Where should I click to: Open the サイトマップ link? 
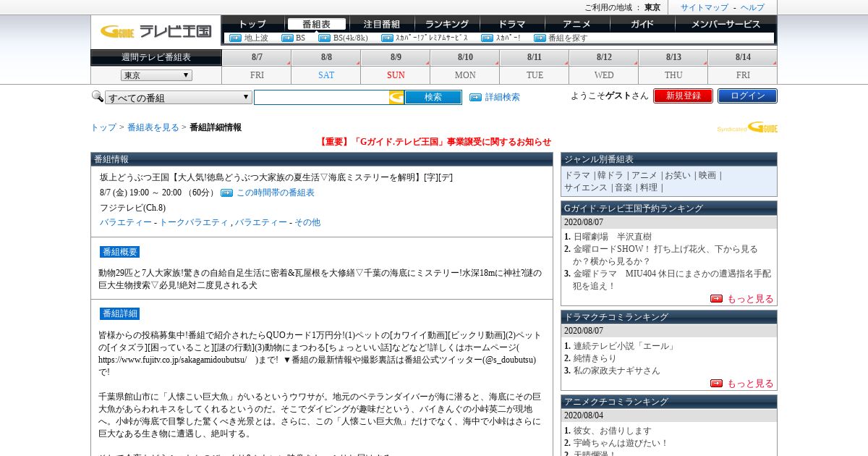(x=705, y=7)
